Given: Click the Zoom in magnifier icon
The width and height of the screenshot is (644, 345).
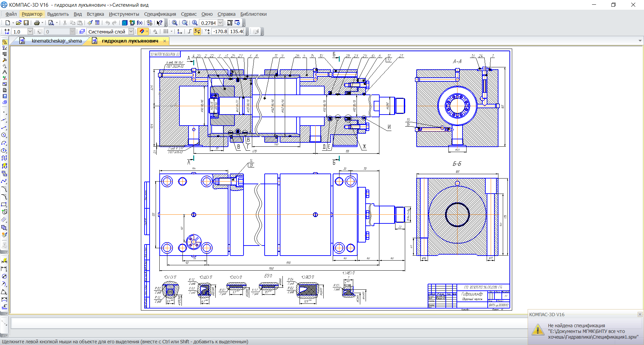Looking at the screenshot, I should 195,23.
